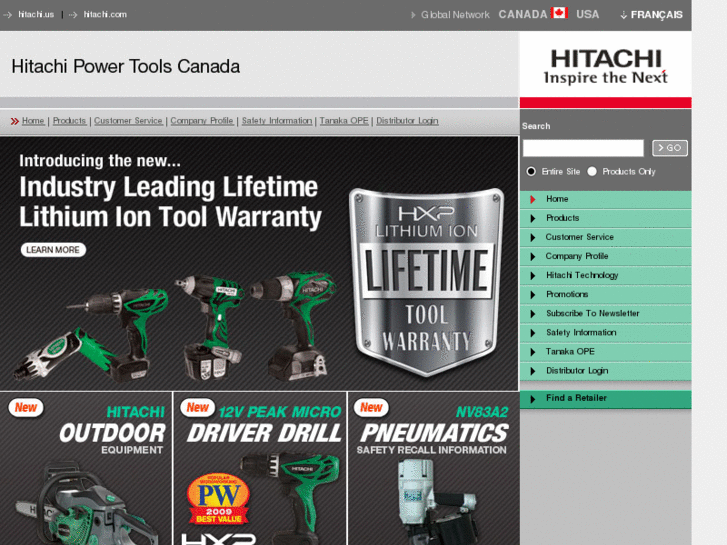Open Home in the top navigation bar

pyautogui.click(x=33, y=121)
